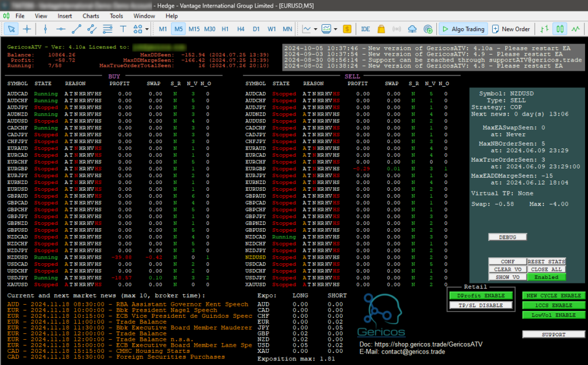Open the VPS cloud icon
Viewport: 588px width, 365px height.
point(412,29)
